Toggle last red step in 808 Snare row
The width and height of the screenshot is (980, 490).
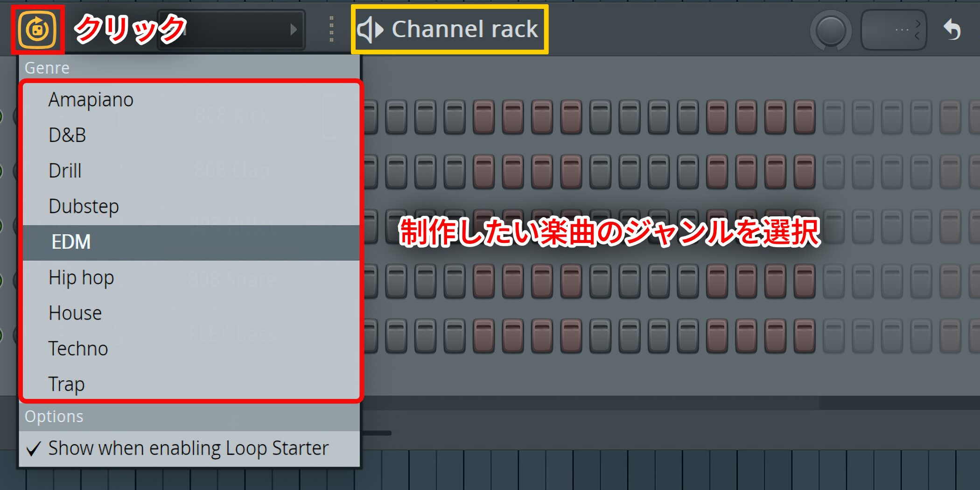tap(805, 281)
